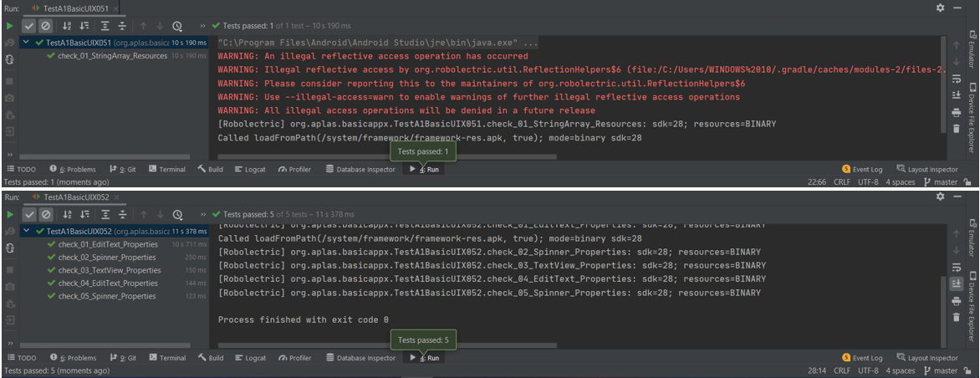The width and height of the screenshot is (980, 378).
Task: Select check_03_TextView_Properties test result
Action: (x=109, y=270)
